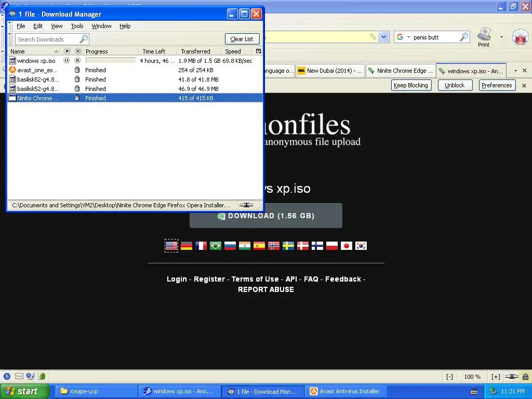Click the cancel-all column header icon
532x399 pixels.
click(78, 51)
